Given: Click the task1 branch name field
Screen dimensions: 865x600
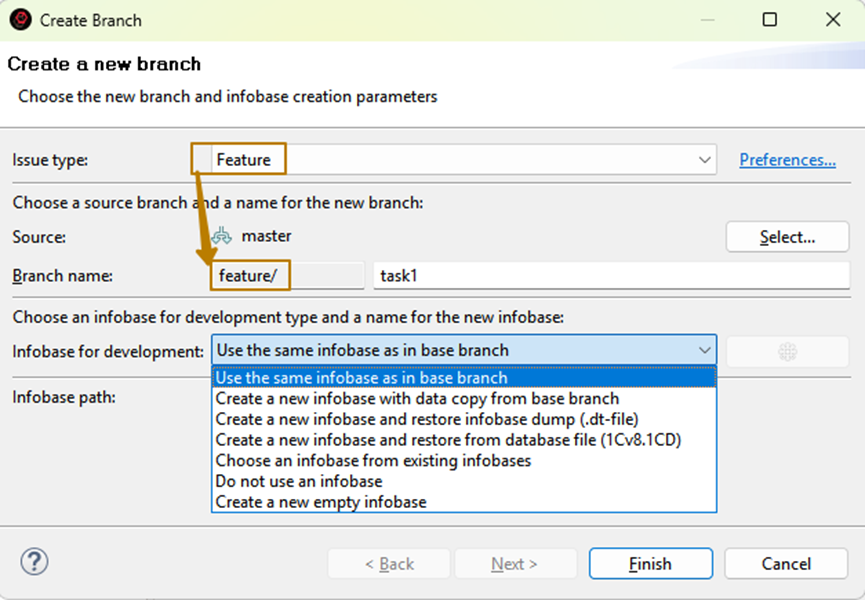Looking at the screenshot, I should pyautogui.click(x=610, y=276).
